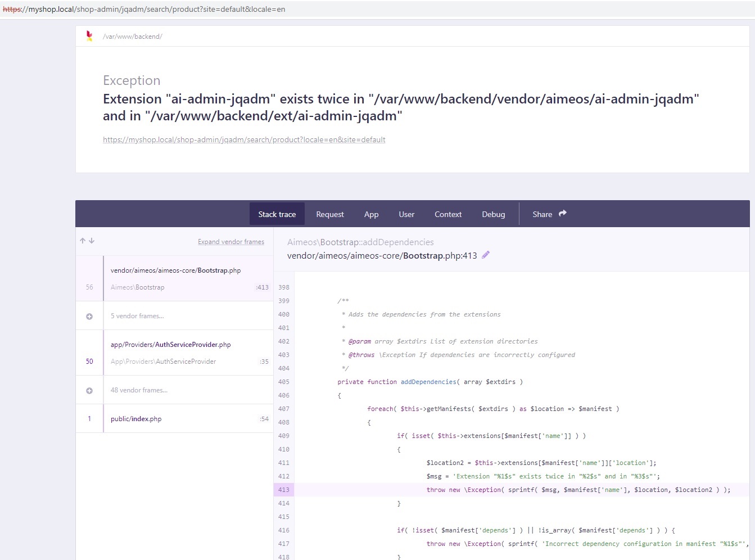755x560 pixels.
Task: Switch to the App tab
Action: (x=371, y=214)
